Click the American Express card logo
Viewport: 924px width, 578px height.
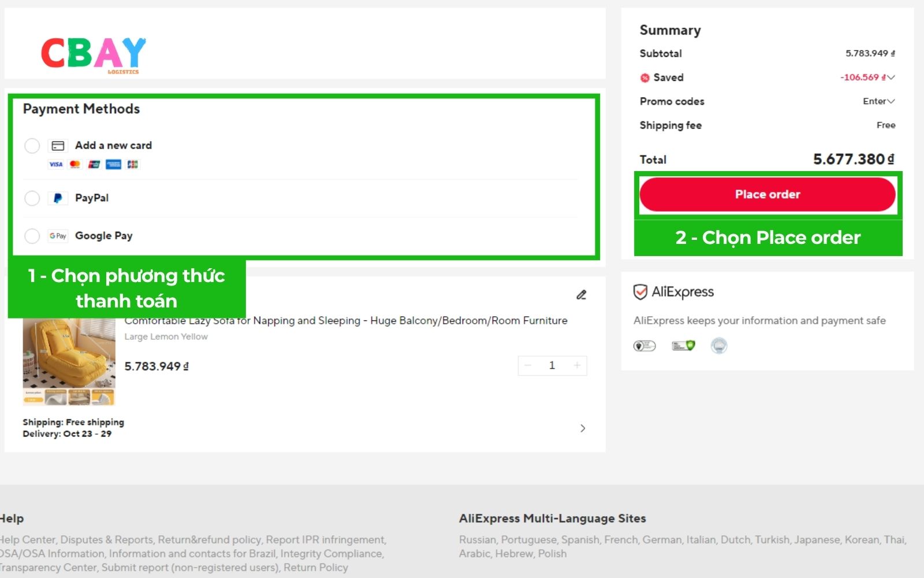[x=113, y=164]
